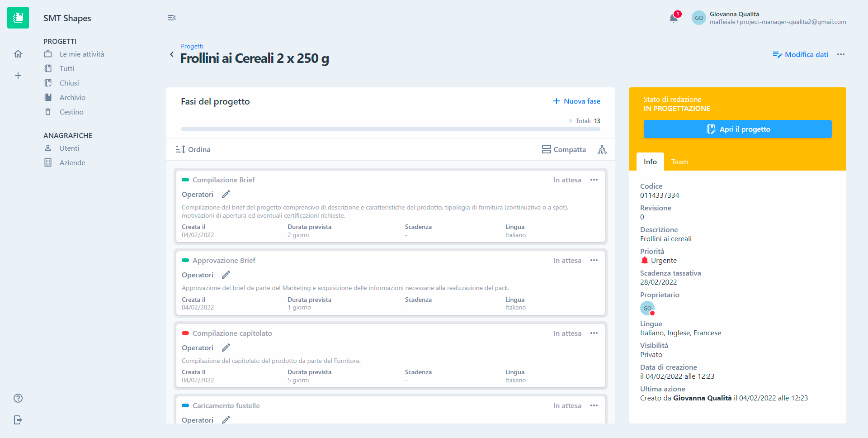Image resolution: width=868 pixels, height=438 pixels.
Task: Click the hierarchy tree view icon
Action: [602, 149]
